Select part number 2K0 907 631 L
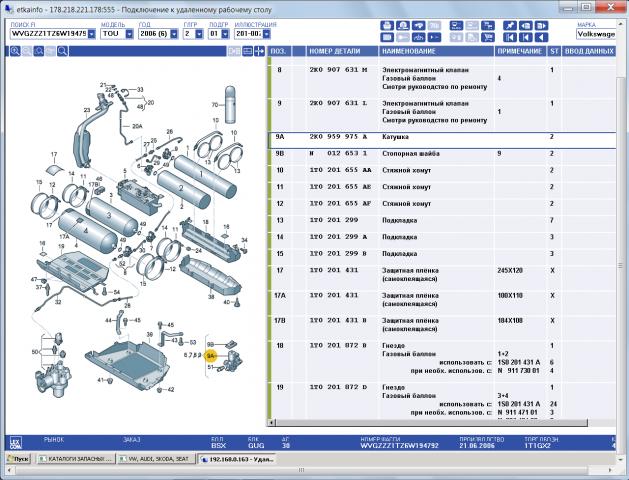This screenshot has height=480, width=629. [338, 103]
